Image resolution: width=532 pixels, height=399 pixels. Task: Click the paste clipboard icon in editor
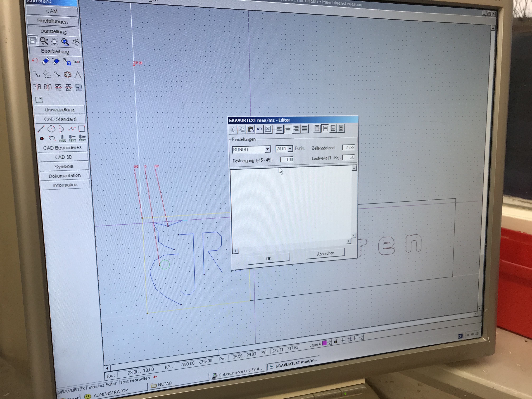(251, 129)
